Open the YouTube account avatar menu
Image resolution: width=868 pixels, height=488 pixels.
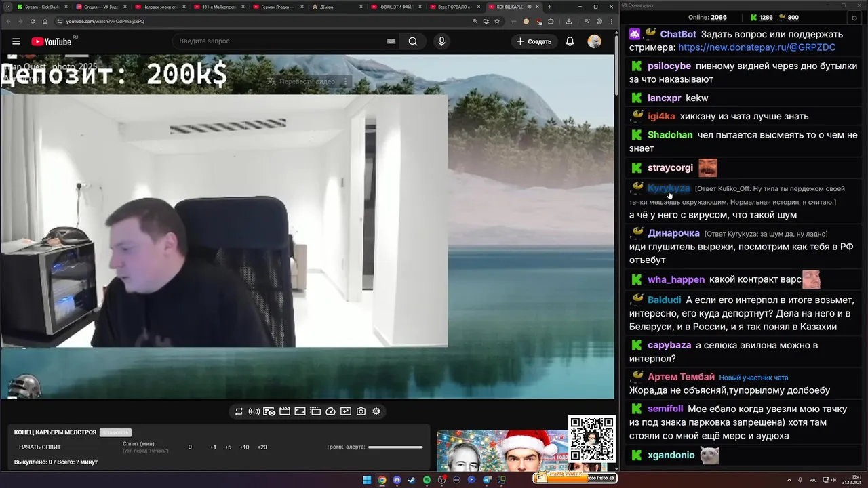pyautogui.click(x=595, y=41)
